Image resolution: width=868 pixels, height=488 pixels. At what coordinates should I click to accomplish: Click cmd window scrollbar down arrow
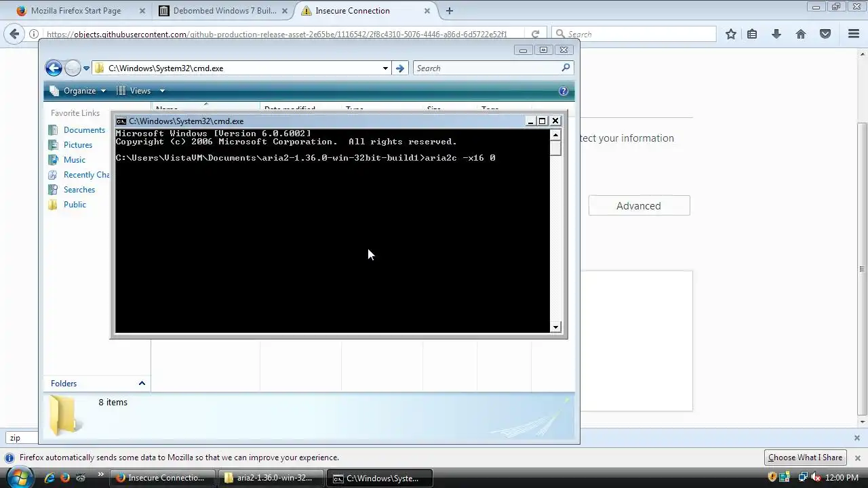pyautogui.click(x=555, y=327)
